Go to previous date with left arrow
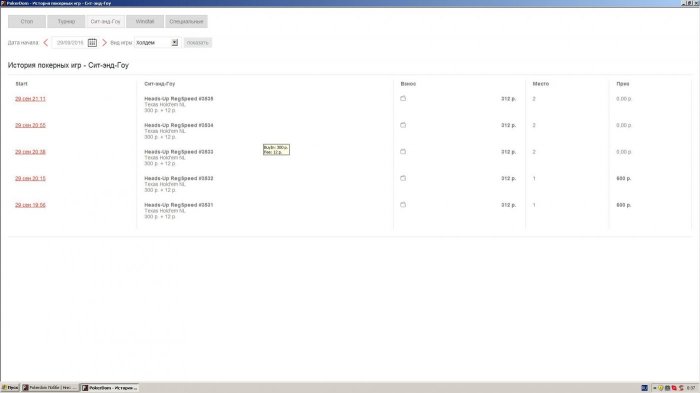The width and height of the screenshot is (700, 393). 46,42
